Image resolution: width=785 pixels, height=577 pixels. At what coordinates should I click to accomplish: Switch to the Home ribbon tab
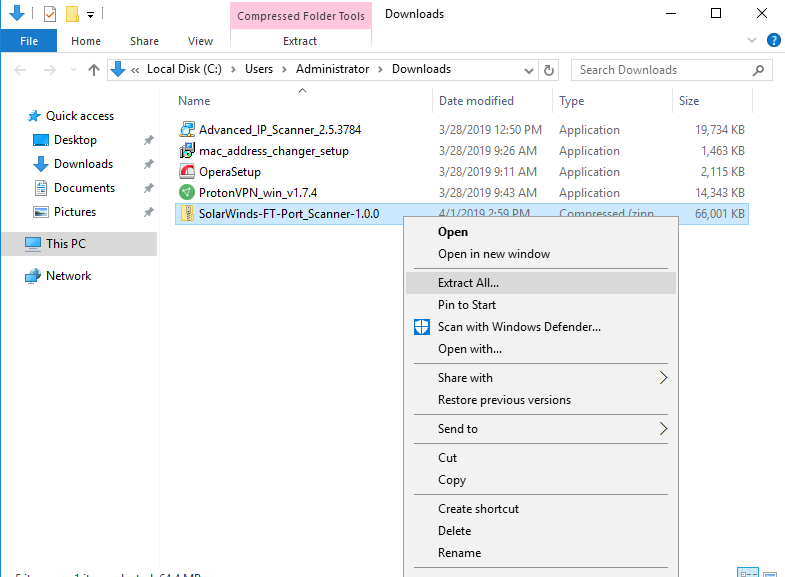tap(86, 41)
